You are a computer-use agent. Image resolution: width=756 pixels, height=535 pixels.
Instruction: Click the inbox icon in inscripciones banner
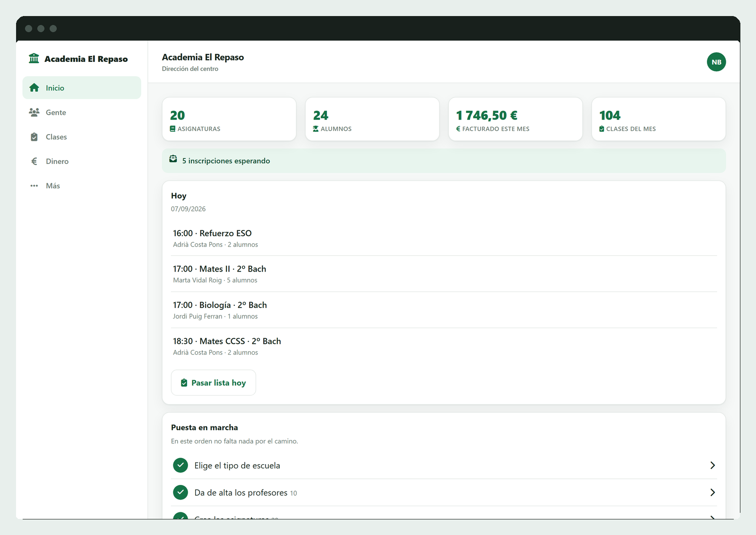173,159
